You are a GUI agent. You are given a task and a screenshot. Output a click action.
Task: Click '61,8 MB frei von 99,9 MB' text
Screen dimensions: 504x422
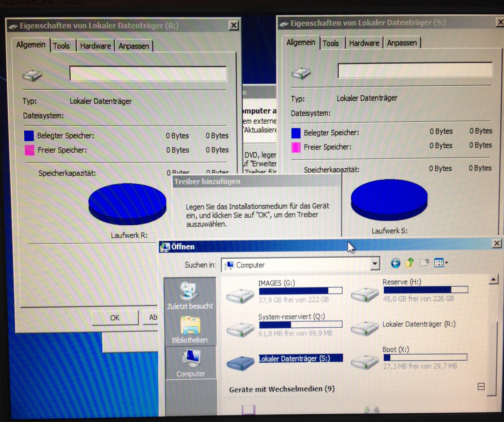tap(295, 333)
